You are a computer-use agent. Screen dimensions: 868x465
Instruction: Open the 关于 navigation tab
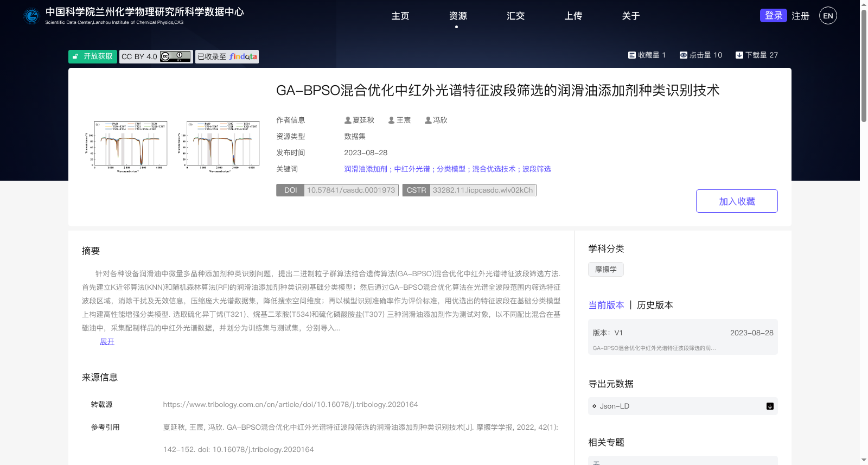[630, 16]
